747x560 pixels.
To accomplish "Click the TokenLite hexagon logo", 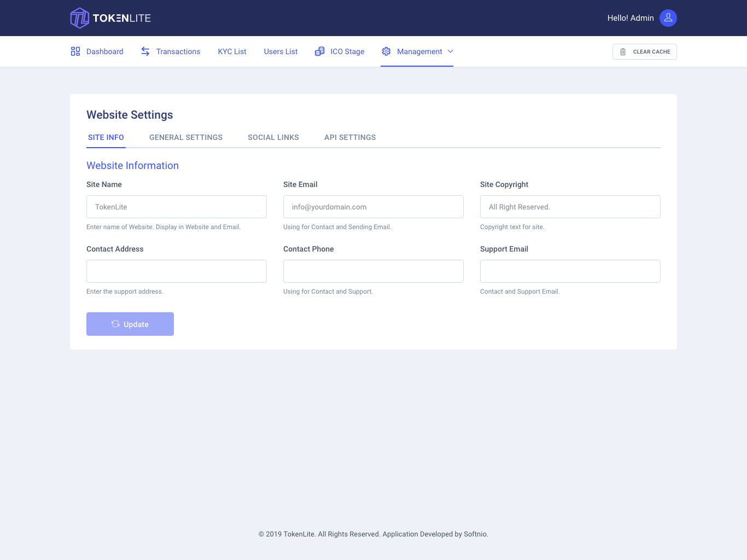I will (x=79, y=17).
